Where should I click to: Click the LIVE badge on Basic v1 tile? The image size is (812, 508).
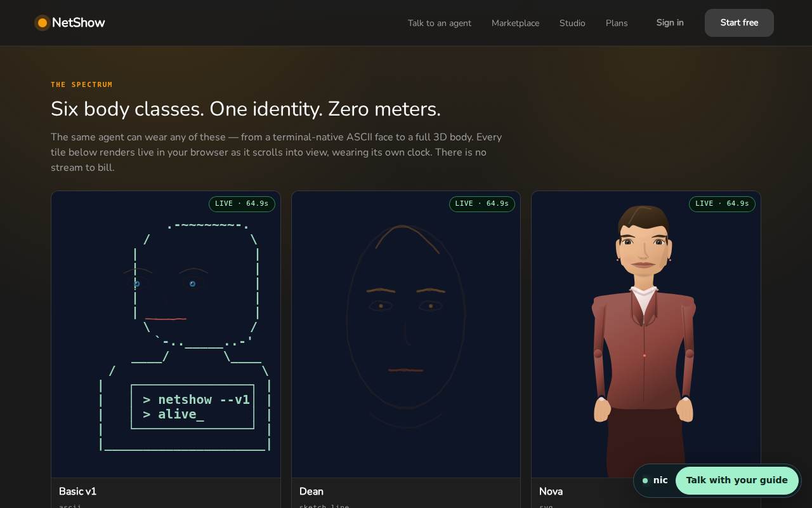[x=242, y=204]
